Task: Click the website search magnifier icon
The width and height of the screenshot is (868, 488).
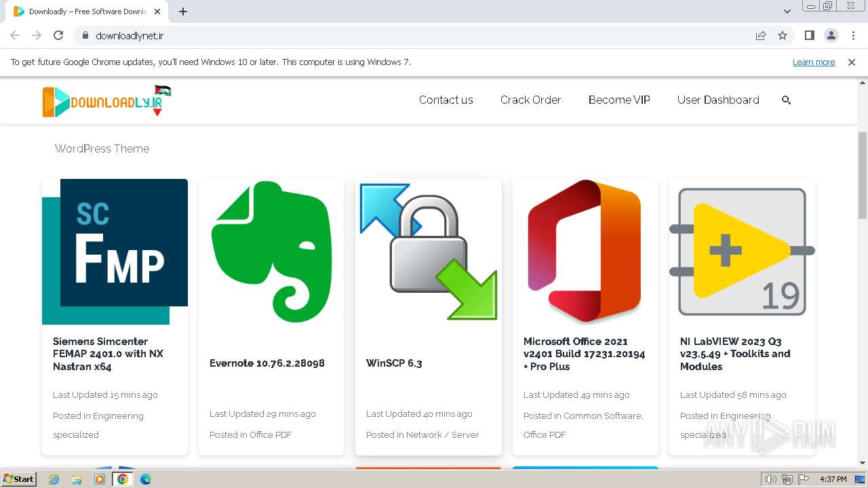Action: [786, 100]
